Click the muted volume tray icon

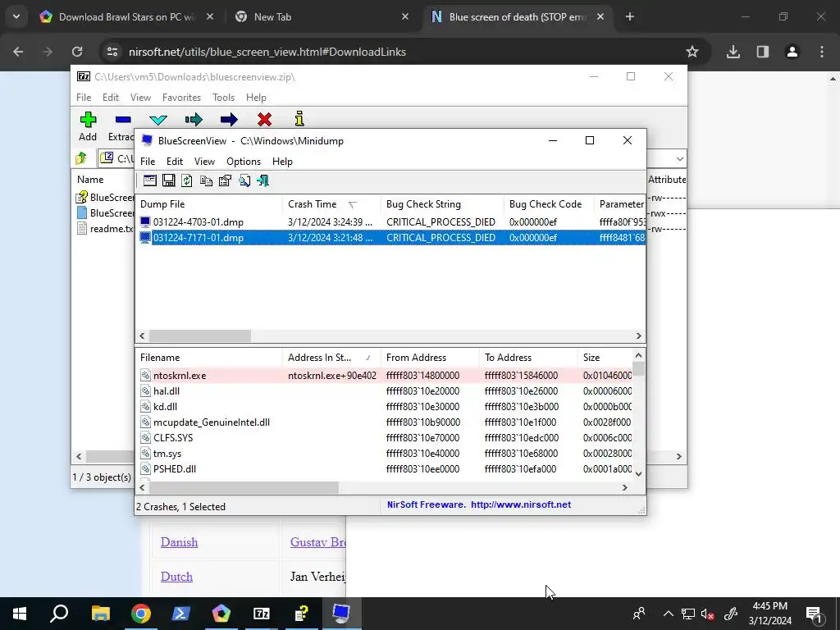[708, 614]
